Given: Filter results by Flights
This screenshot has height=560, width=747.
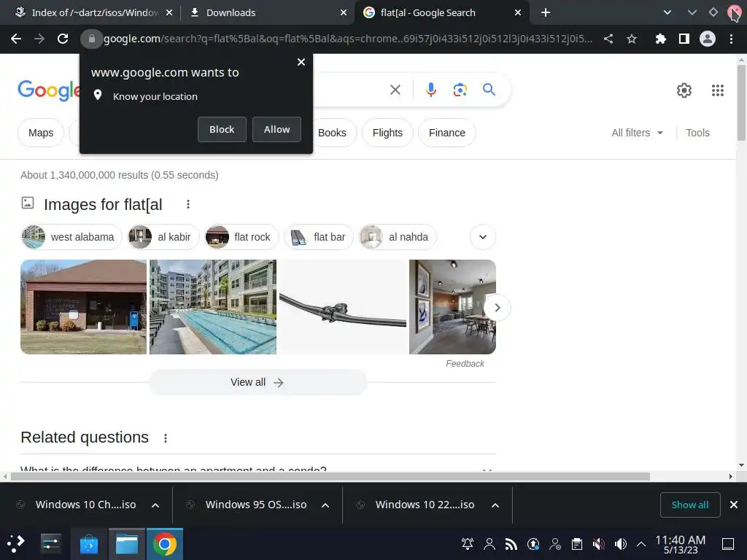Looking at the screenshot, I should click(387, 133).
